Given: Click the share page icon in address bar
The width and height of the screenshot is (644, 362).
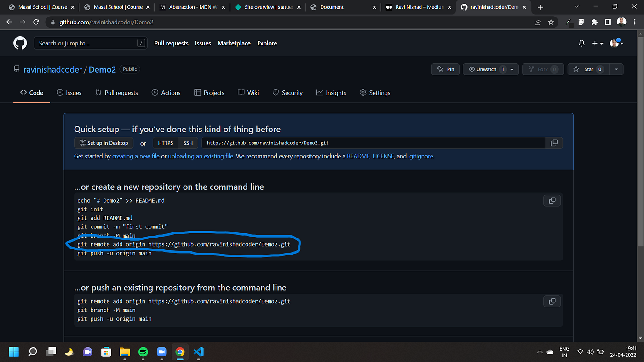Looking at the screenshot, I should pyautogui.click(x=537, y=22).
